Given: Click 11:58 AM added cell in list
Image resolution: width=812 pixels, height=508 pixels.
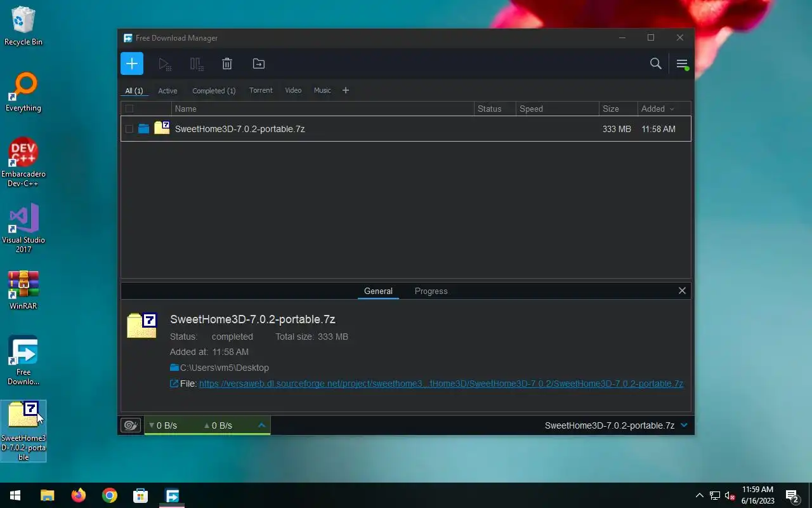Looking at the screenshot, I should coord(658,129).
